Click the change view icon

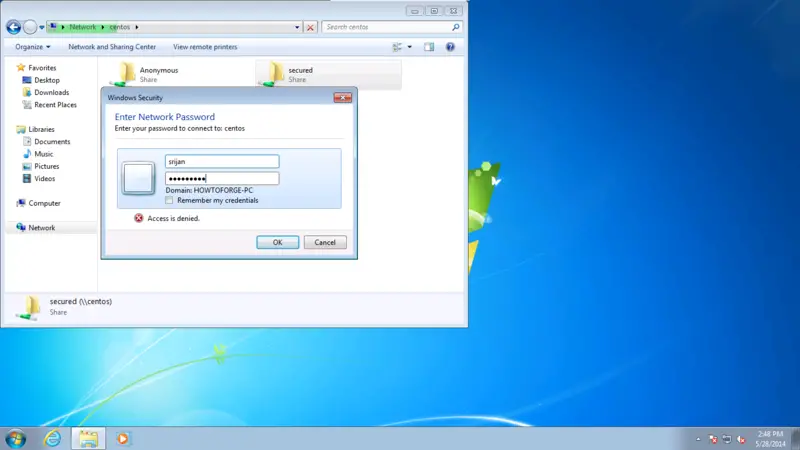tap(397, 47)
